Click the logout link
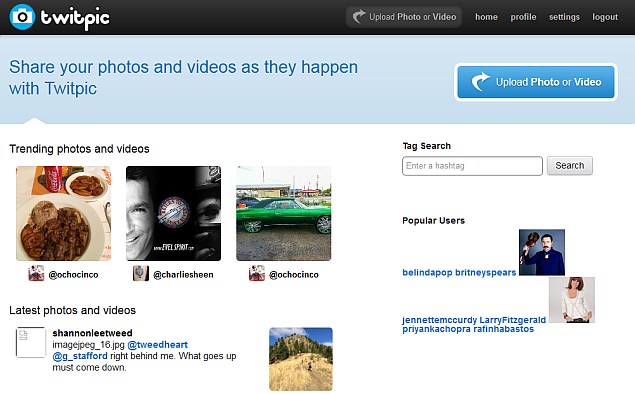Screen dimensions: 635x394 pyautogui.click(x=605, y=17)
